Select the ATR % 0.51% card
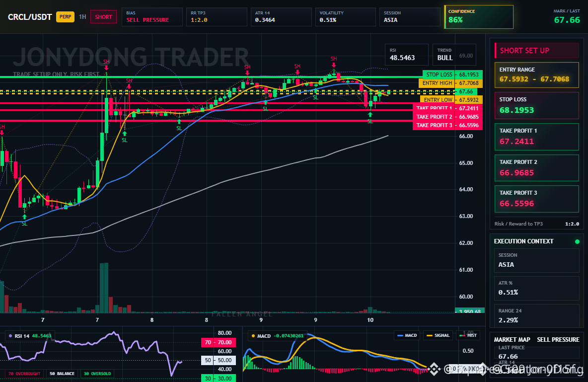This screenshot has width=588, height=382. tap(537, 288)
